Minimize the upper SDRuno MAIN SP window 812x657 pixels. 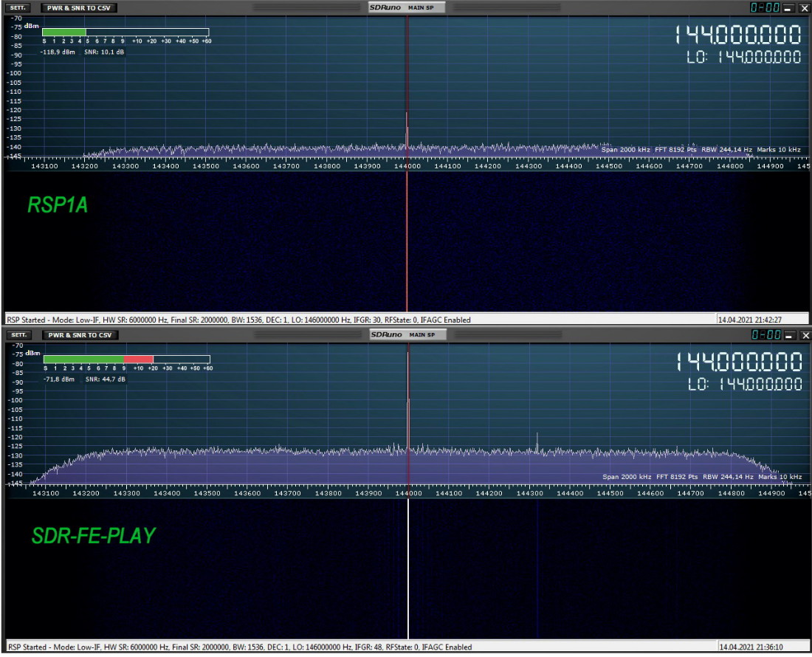pos(788,8)
